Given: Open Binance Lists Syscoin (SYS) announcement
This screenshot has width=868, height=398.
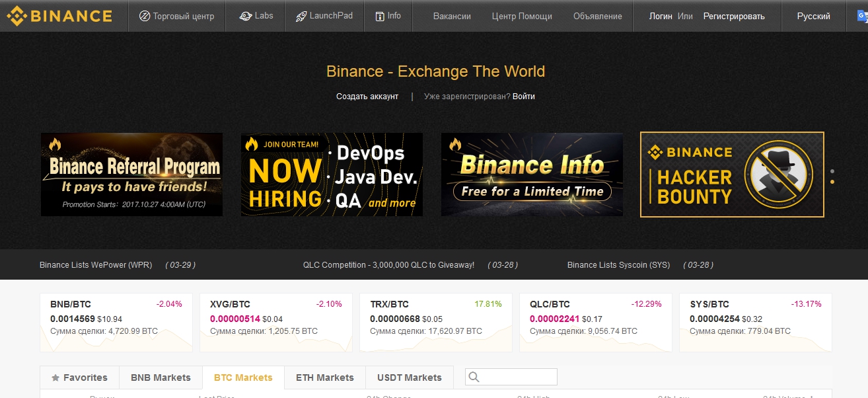Looking at the screenshot, I should [x=618, y=265].
